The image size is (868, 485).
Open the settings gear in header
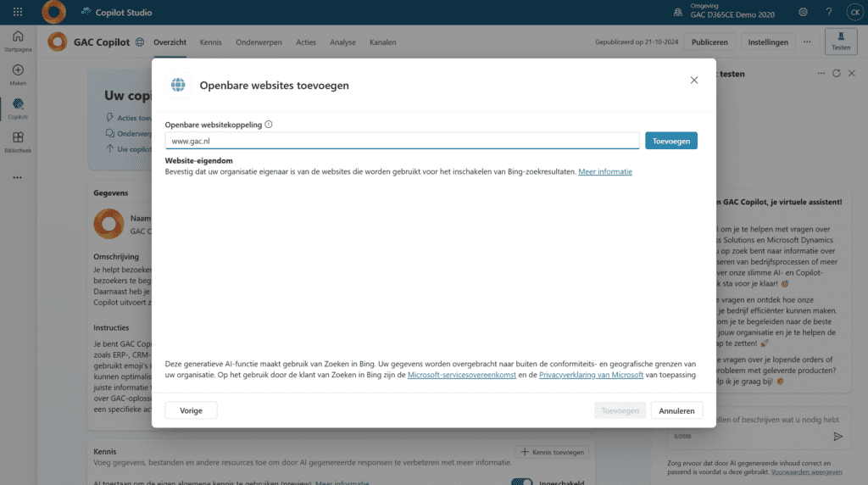click(x=803, y=12)
